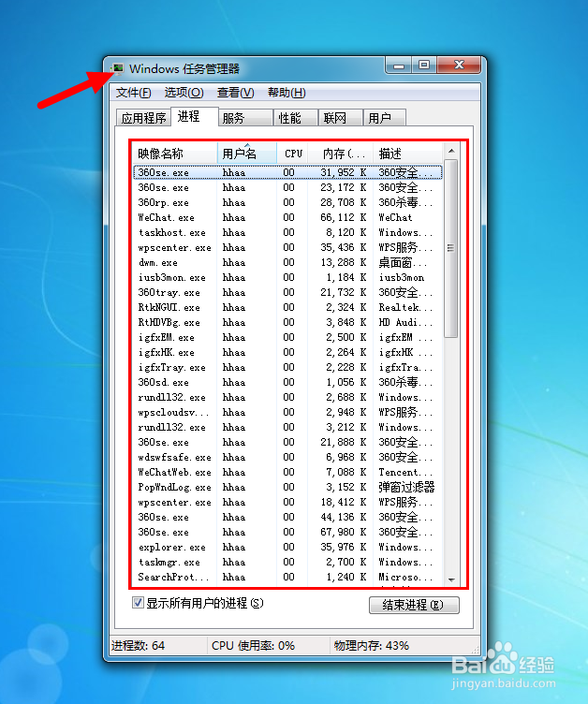The width and height of the screenshot is (588, 704).
Task: Close the Task Manager window
Action: (x=459, y=66)
